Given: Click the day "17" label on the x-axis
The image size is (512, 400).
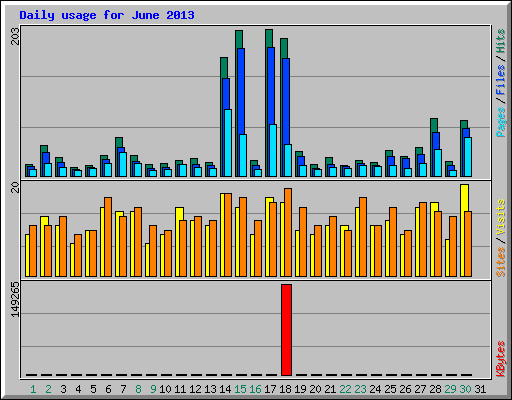Looking at the screenshot, I should coord(270,389).
